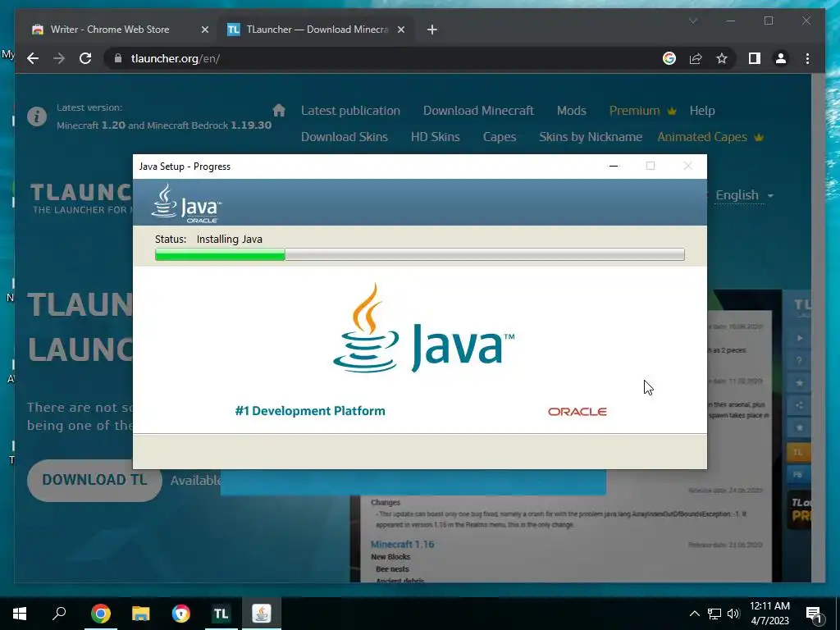840x630 pixels.
Task: Click the Chrome page vertical scrollbar
Action: click(818, 328)
